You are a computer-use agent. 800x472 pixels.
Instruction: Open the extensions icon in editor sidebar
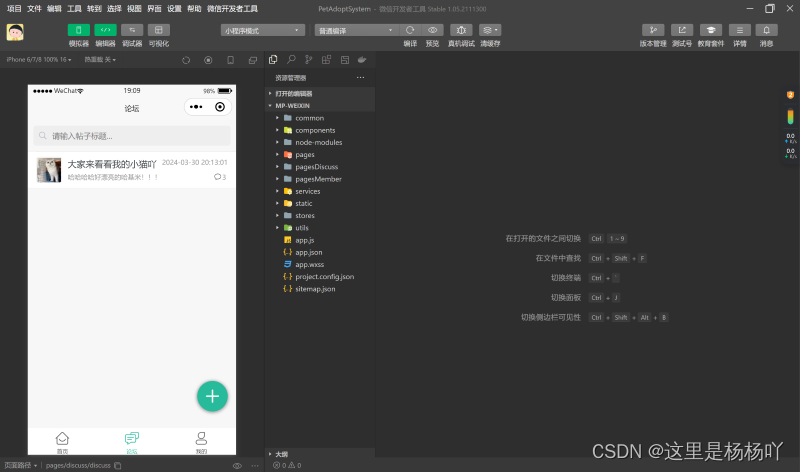(x=327, y=60)
